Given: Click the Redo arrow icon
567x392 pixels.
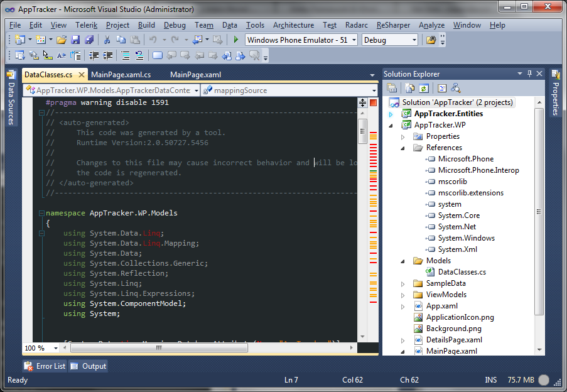Looking at the screenshot, I should [175, 40].
